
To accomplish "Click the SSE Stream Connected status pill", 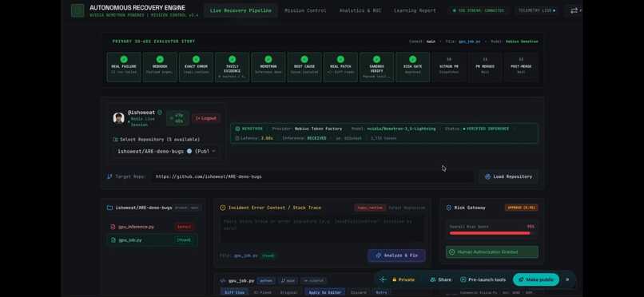I will [479, 10].
